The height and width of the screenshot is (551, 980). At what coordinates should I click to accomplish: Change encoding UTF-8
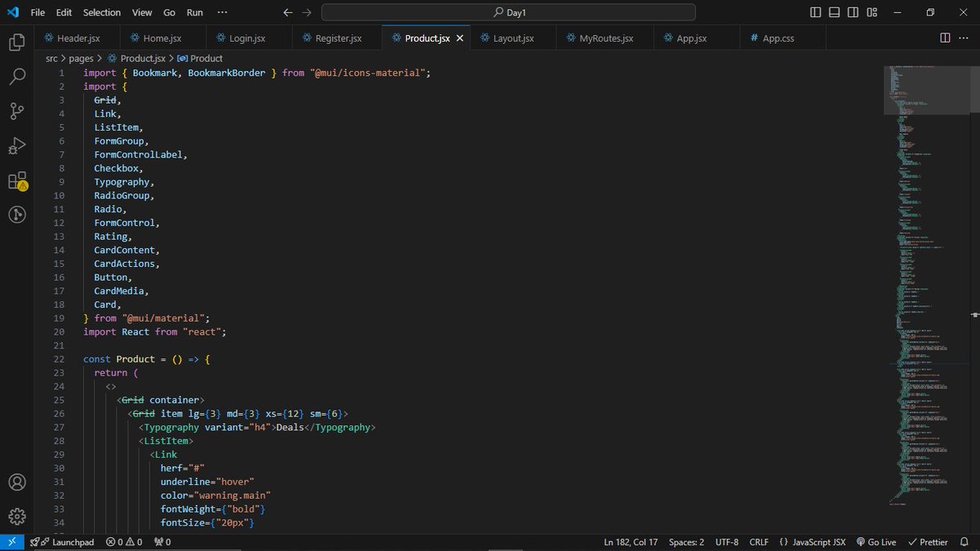pos(726,542)
